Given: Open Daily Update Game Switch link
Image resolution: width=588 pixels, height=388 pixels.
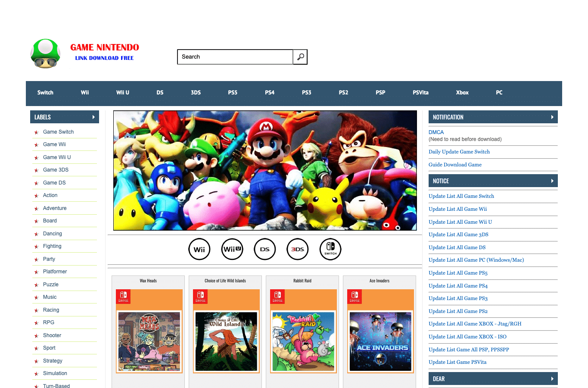Looking at the screenshot, I should click(459, 152).
